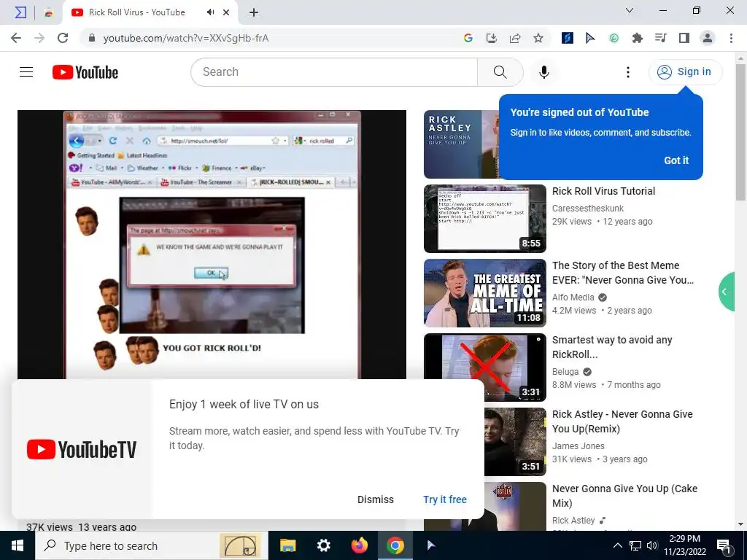Bookmark this page with star icon
747x560 pixels.
[538, 38]
